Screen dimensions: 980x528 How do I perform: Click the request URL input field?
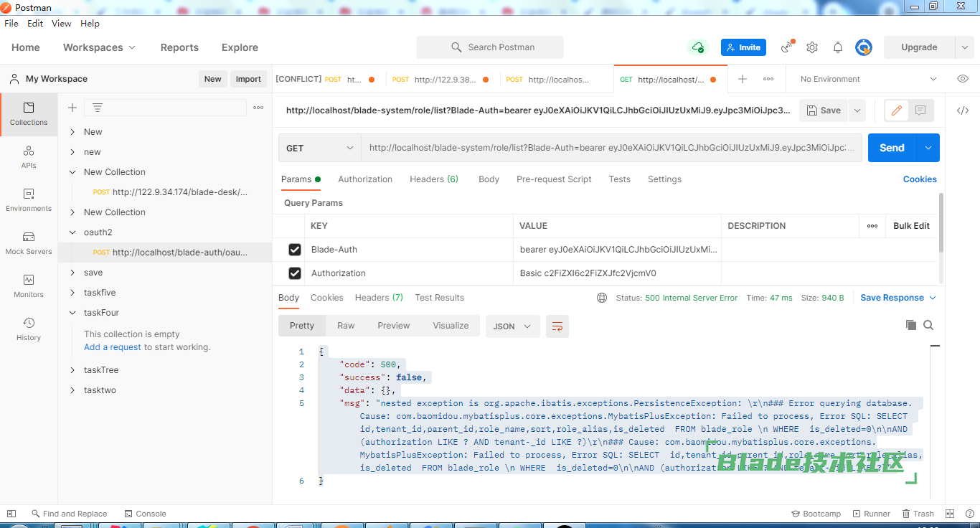click(612, 148)
